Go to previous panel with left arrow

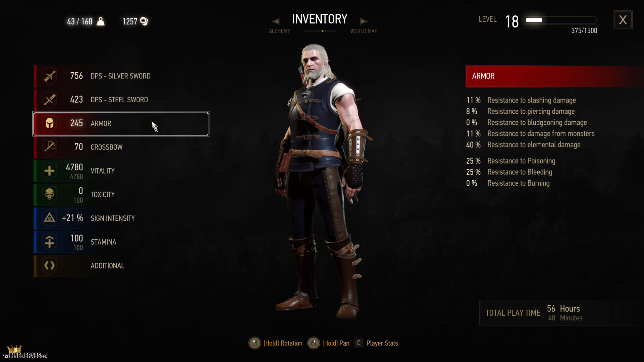[x=276, y=21]
